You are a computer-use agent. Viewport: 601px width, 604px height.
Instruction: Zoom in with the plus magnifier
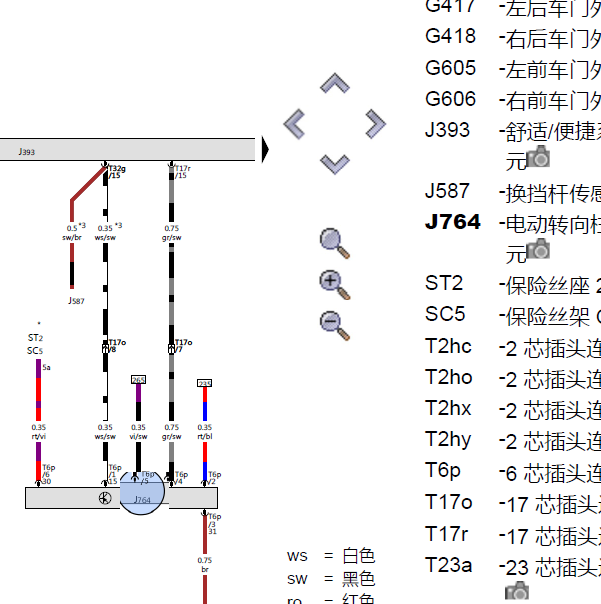click(x=335, y=285)
